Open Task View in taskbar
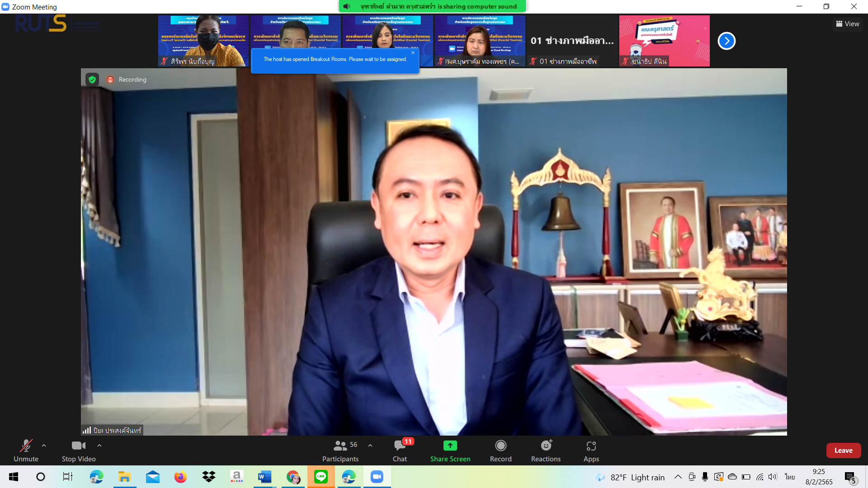868x488 pixels. click(x=68, y=477)
